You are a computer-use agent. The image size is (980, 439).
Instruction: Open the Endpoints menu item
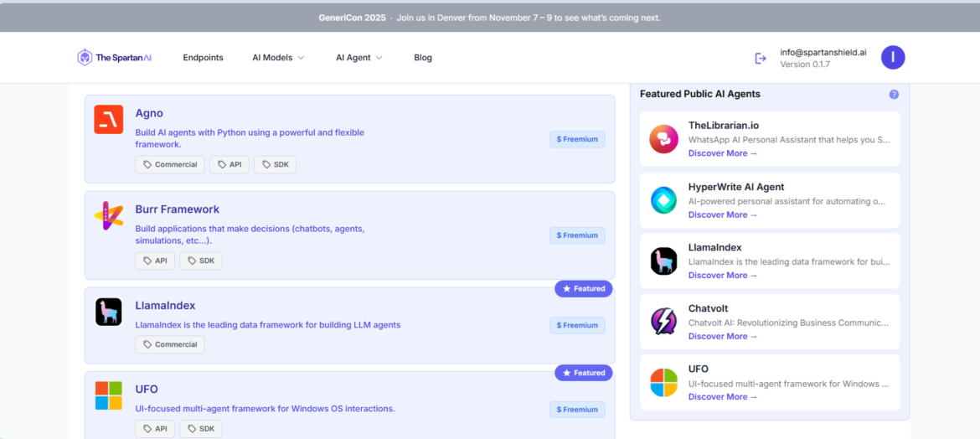(203, 58)
